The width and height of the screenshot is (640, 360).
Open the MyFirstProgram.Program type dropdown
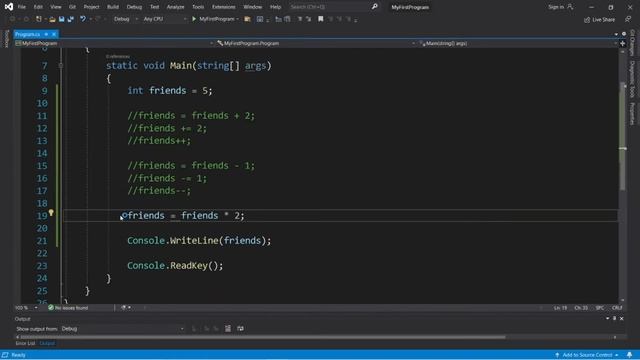(316, 43)
